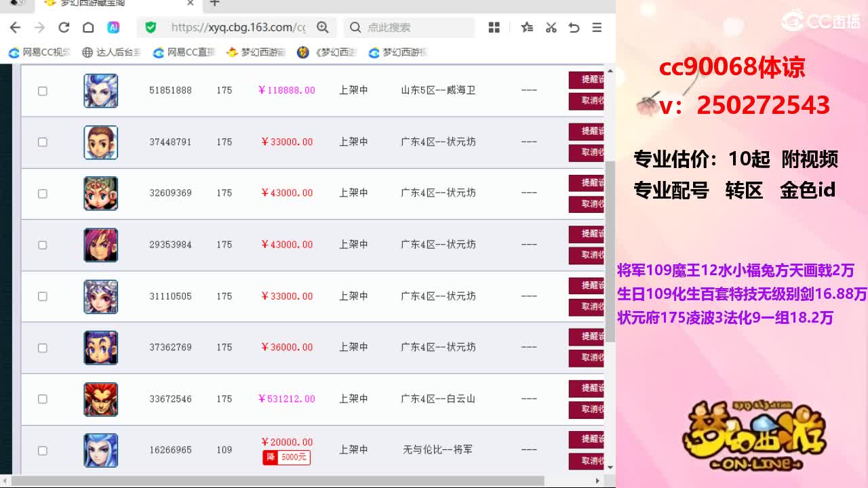Open the favorites star list icon

point(527,27)
